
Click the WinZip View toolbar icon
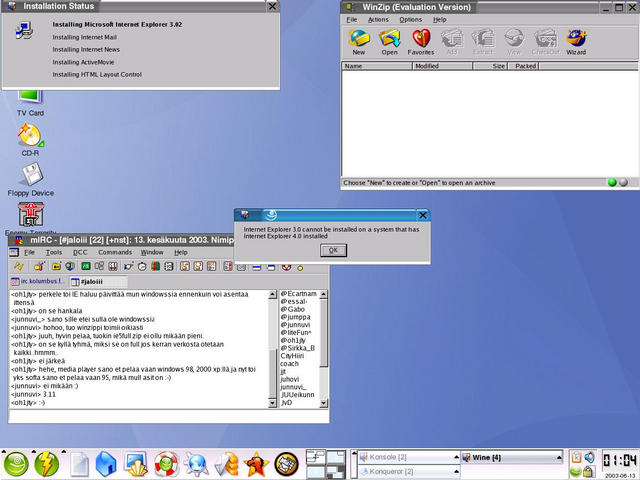point(514,38)
